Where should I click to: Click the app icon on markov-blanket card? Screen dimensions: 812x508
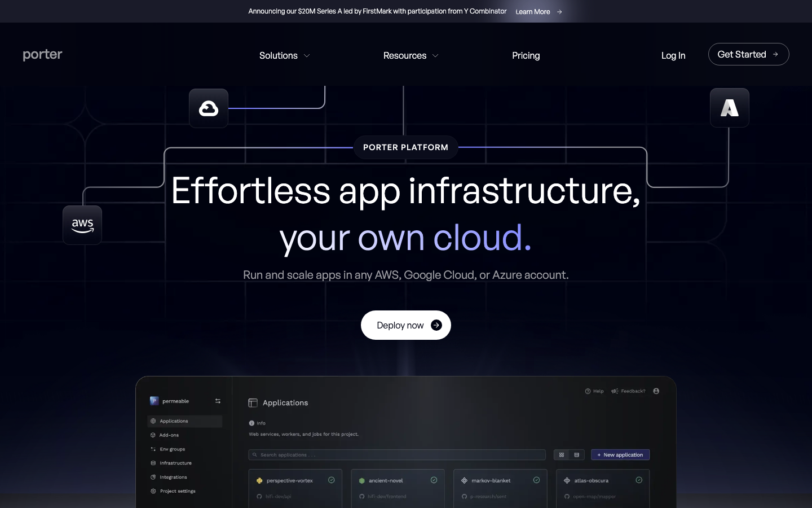pyautogui.click(x=464, y=481)
